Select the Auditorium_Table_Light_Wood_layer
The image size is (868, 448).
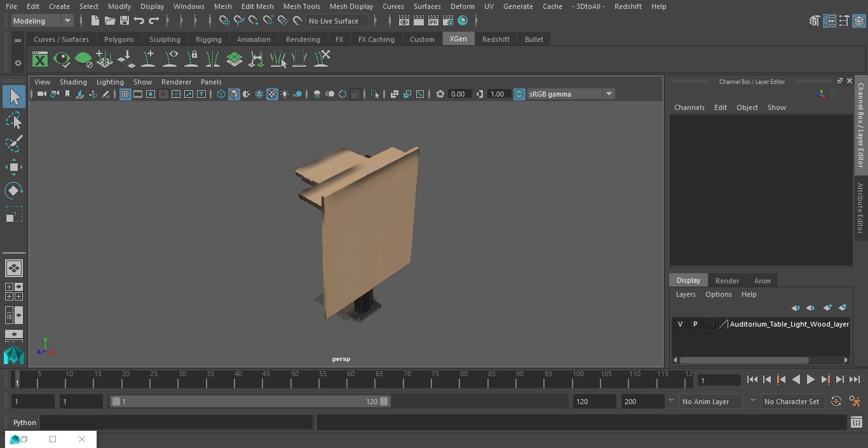click(789, 324)
